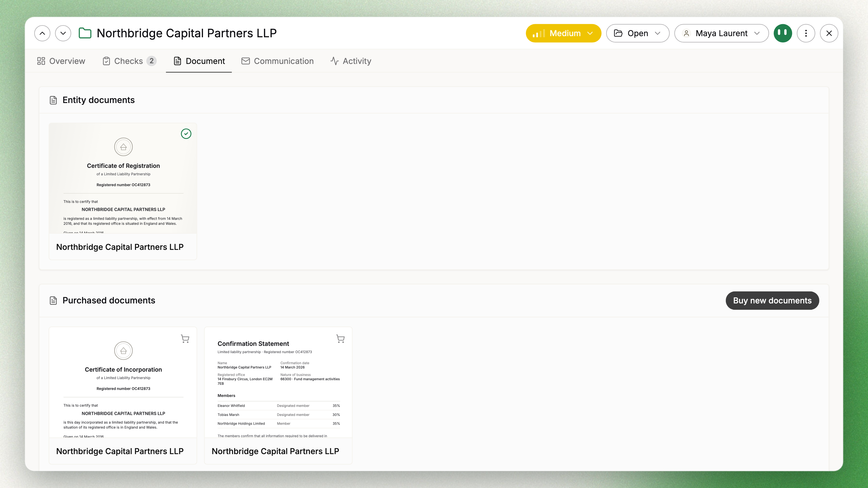868x488 pixels.
Task: Open the Certificate of Registration thumbnail
Action: click(123, 178)
